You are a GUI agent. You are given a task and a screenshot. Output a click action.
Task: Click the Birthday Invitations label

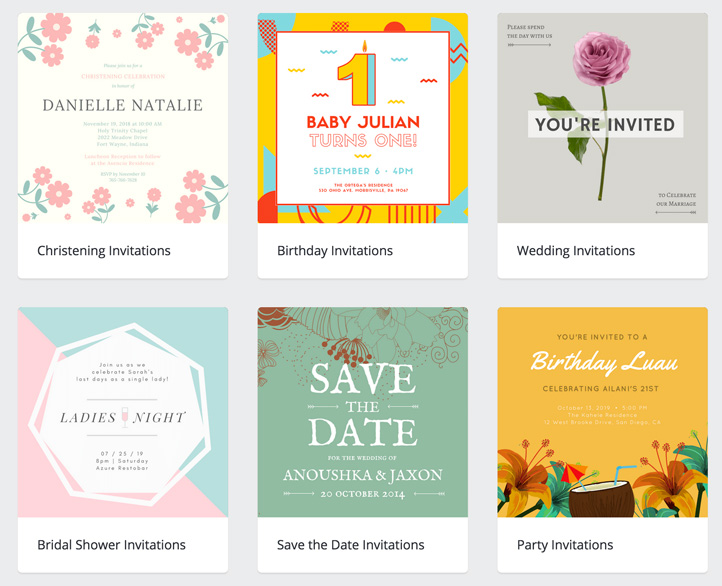tap(335, 251)
